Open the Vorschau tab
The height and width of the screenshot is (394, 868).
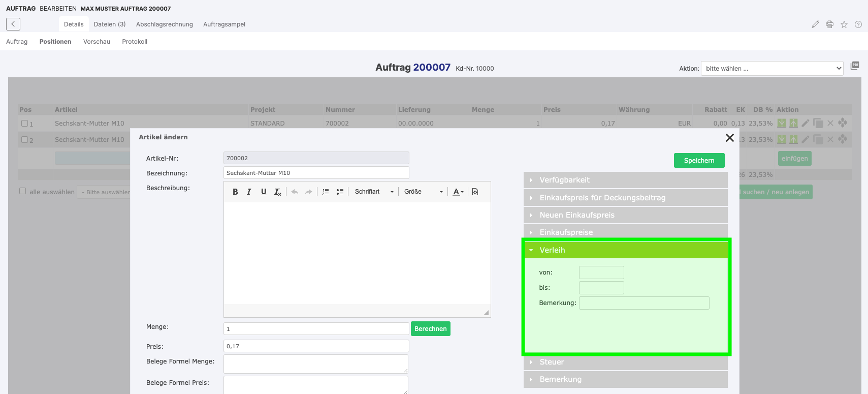coord(97,42)
